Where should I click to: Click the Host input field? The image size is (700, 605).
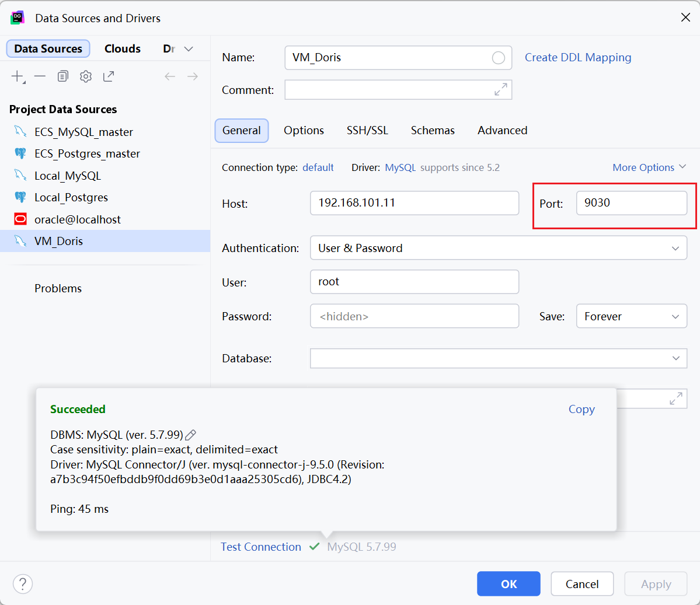pos(415,203)
